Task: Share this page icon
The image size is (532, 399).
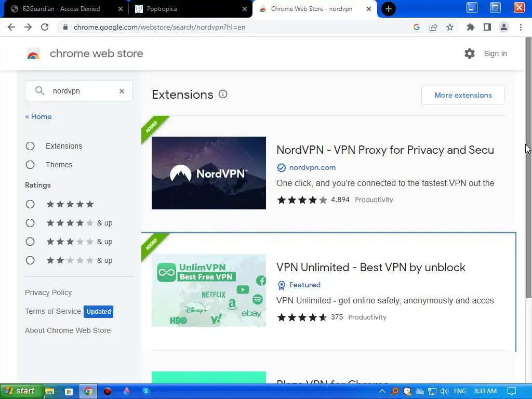Action: click(433, 27)
